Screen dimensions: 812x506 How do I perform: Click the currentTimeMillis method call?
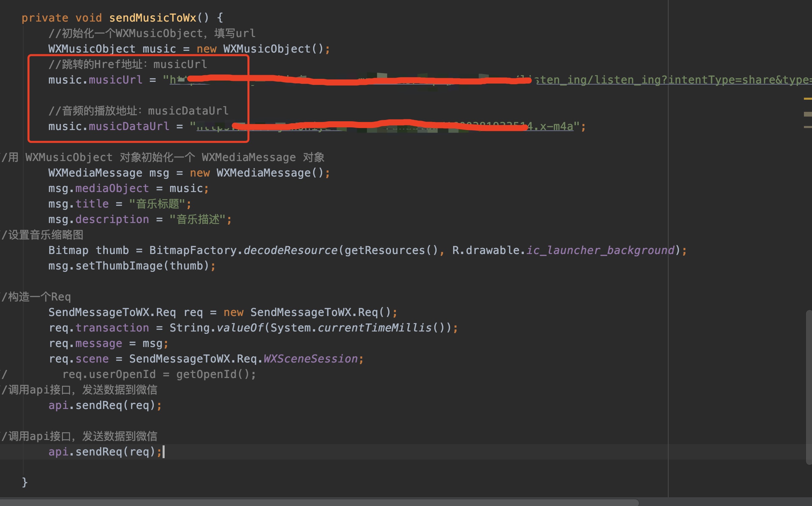[374, 328]
